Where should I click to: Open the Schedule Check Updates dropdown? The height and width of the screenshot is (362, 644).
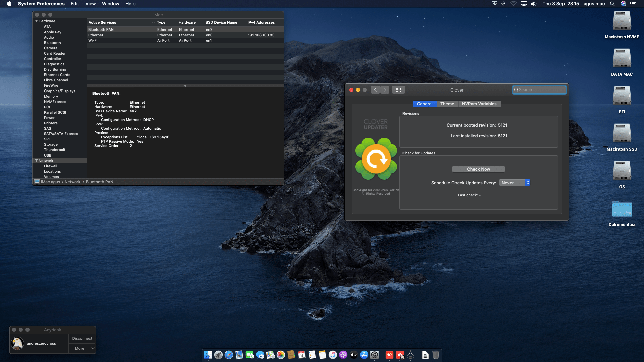[514, 183]
